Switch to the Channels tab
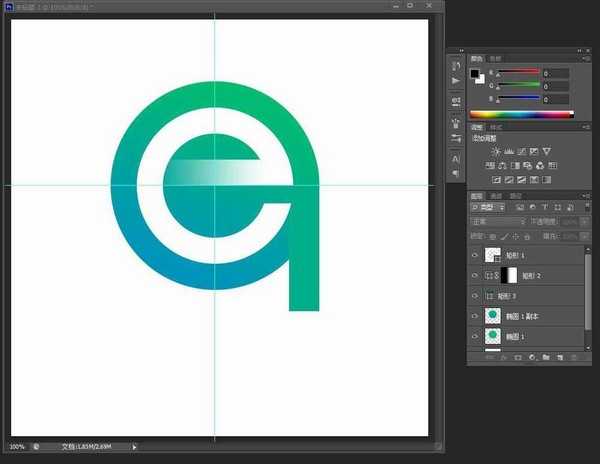The height and width of the screenshot is (464, 600). 497,195
